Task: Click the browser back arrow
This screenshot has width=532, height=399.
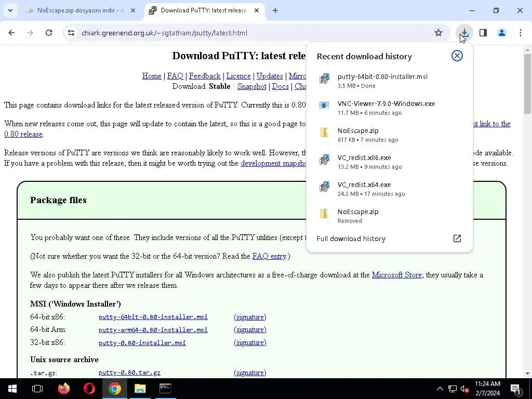Action: click(x=11, y=33)
